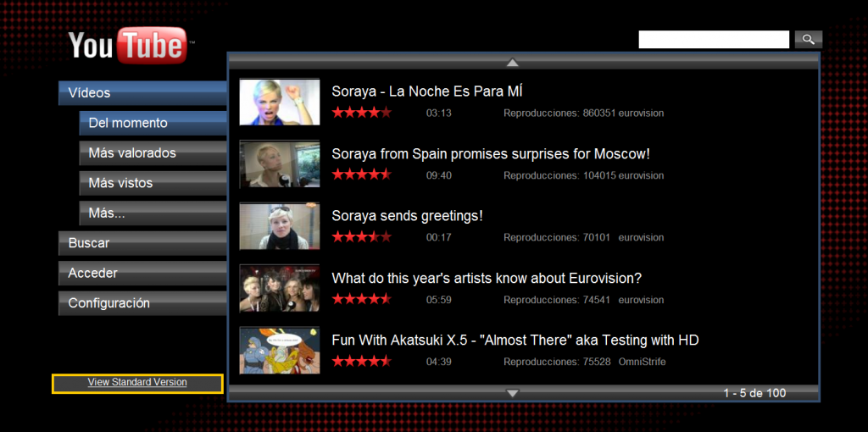Click the 00:17 duration text
Image resolution: width=868 pixels, height=432 pixels.
click(438, 238)
